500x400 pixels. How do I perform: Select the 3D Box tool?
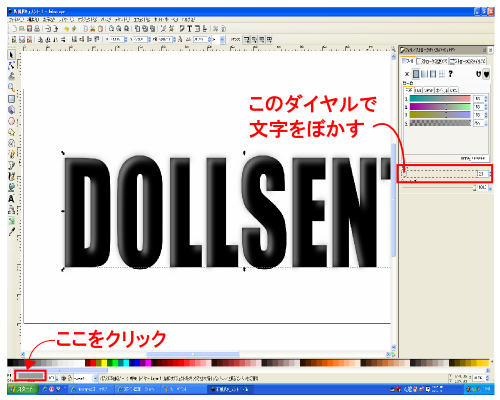[11, 110]
